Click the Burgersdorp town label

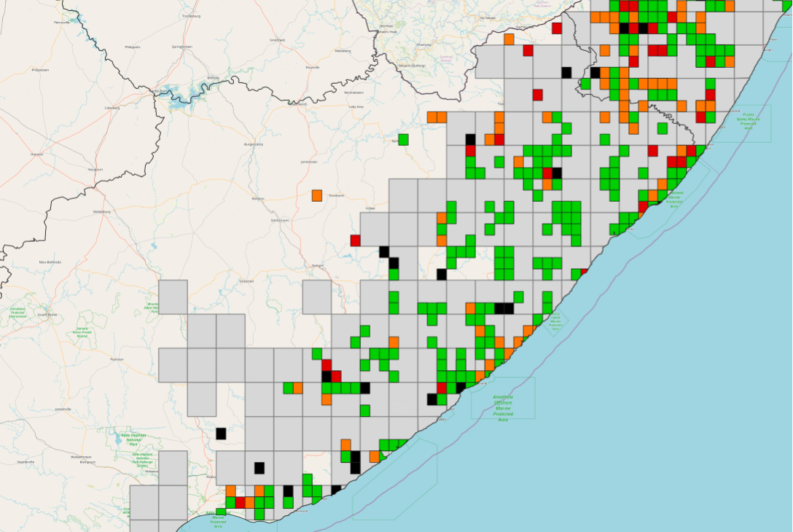tap(254, 144)
